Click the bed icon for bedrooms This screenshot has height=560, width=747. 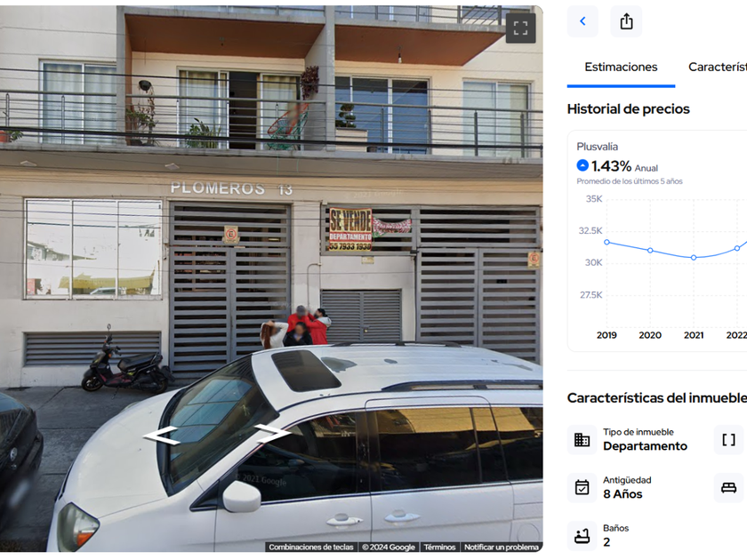(728, 488)
